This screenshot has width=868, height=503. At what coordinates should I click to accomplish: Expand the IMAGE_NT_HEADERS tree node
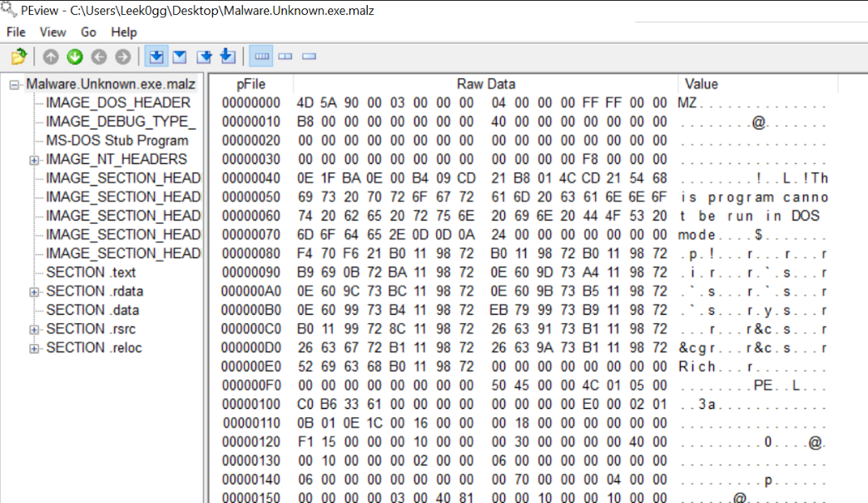tap(34, 160)
